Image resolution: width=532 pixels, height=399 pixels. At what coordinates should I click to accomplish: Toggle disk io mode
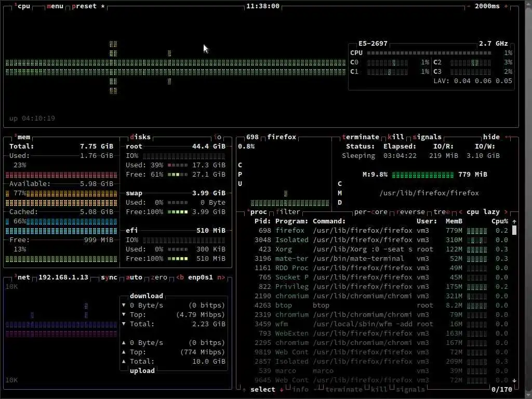click(218, 137)
